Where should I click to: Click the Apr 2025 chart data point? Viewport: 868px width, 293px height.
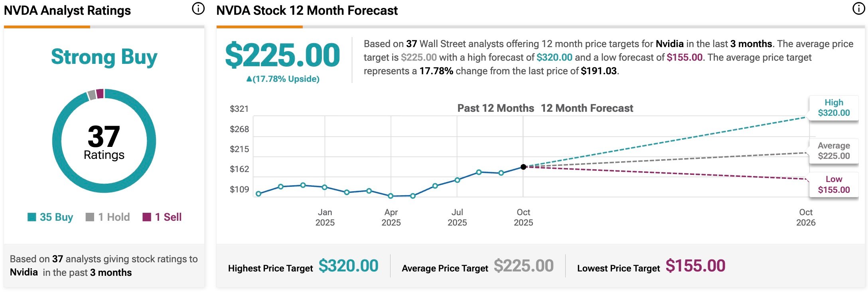click(x=391, y=196)
